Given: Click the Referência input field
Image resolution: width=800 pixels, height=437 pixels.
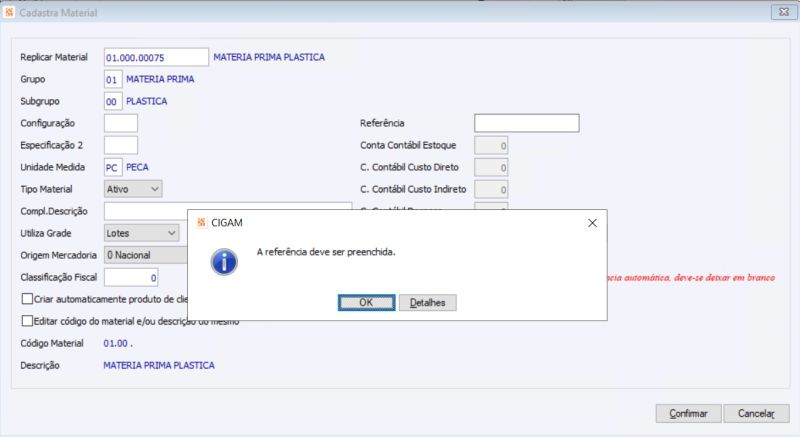Looking at the screenshot, I should 527,123.
